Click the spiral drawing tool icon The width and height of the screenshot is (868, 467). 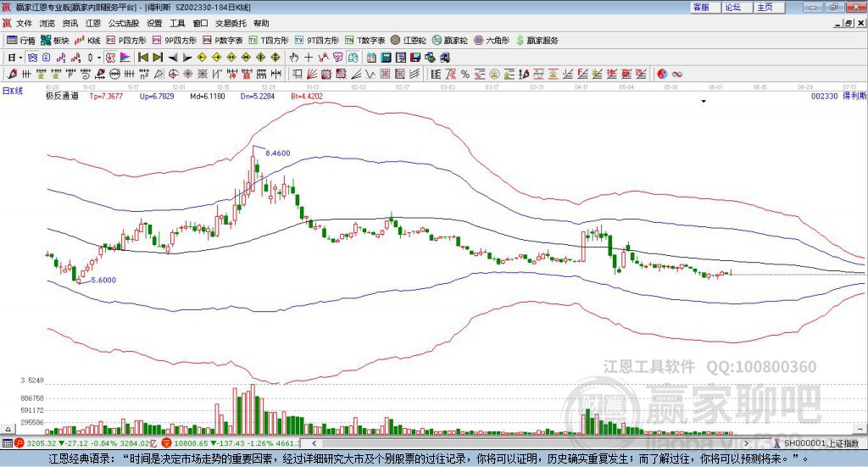click(x=85, y=74)
